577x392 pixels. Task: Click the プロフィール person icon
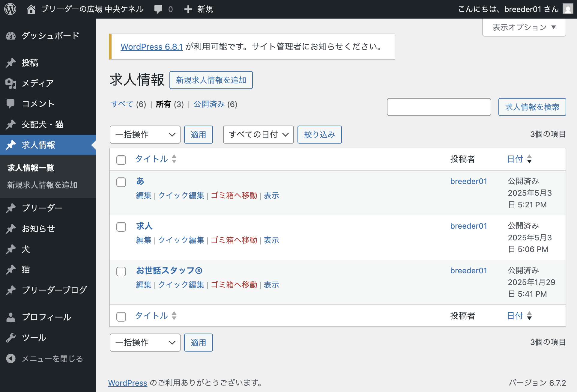(11, 317)
